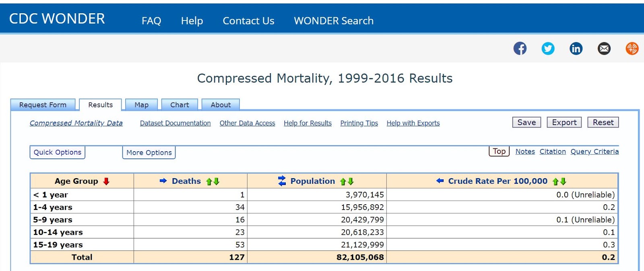Share page via Twitter icon
The image size is (644, 271).
pyautogui.click(x=548, y=49)
